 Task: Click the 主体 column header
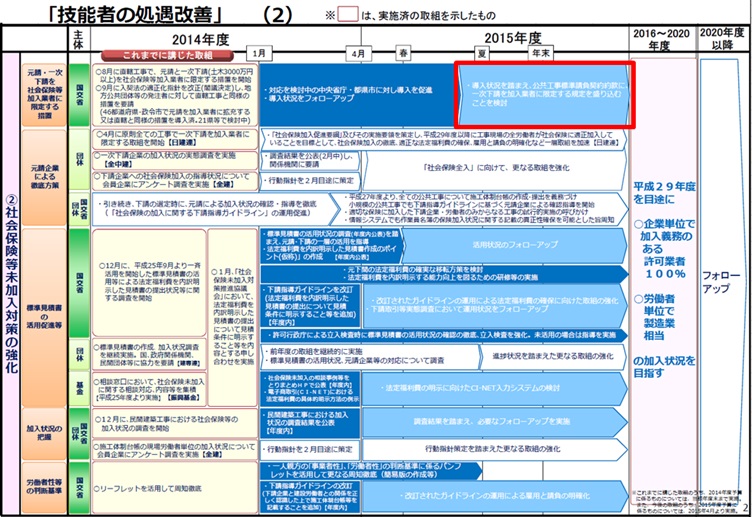[x=78, y=38]
